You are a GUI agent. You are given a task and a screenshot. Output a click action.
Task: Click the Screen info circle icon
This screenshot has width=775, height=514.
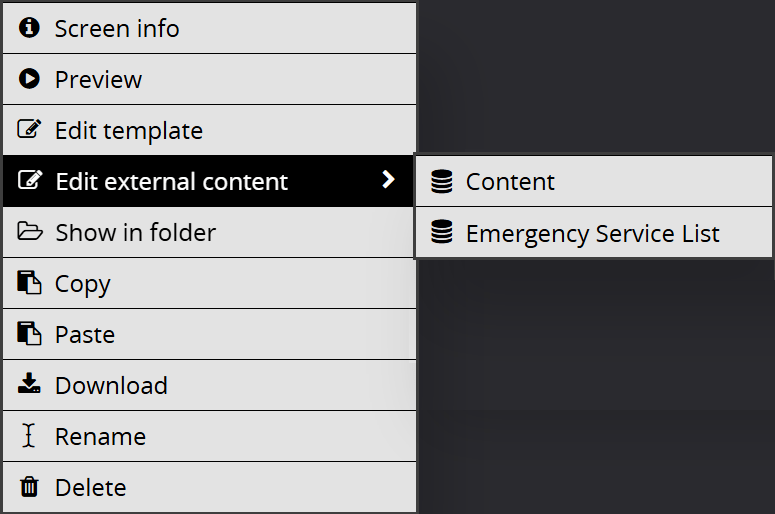(x=29, y=28)
